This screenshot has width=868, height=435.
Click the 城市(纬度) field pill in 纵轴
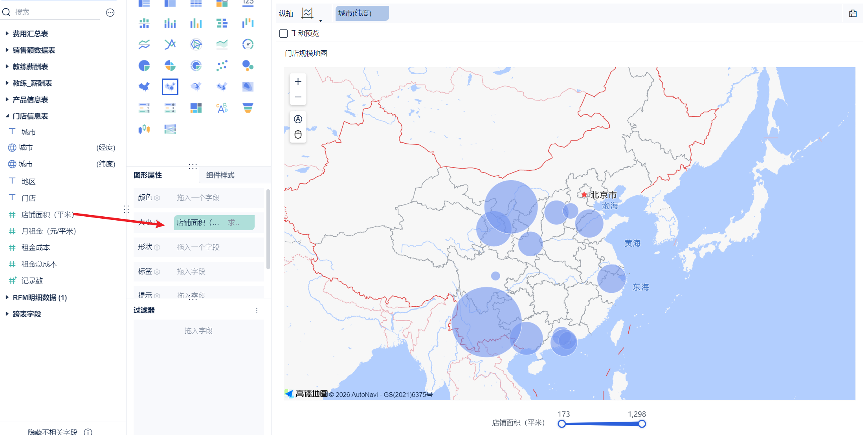(362, 13)
